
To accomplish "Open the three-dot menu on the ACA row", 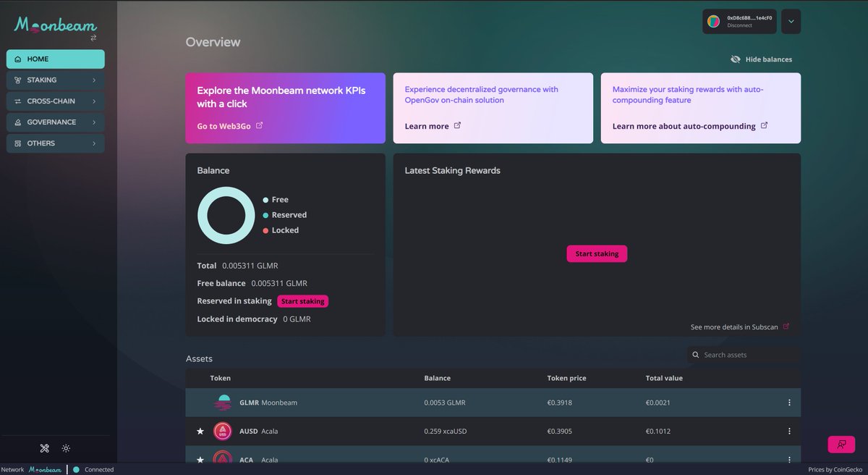I will pos(789,460).
